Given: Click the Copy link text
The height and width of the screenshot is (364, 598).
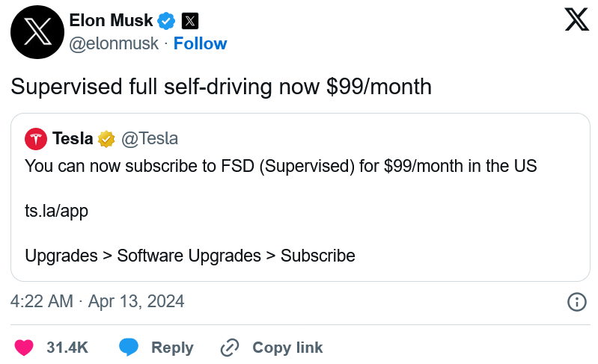Looking at the screenshot, I should tap(287, 348).
